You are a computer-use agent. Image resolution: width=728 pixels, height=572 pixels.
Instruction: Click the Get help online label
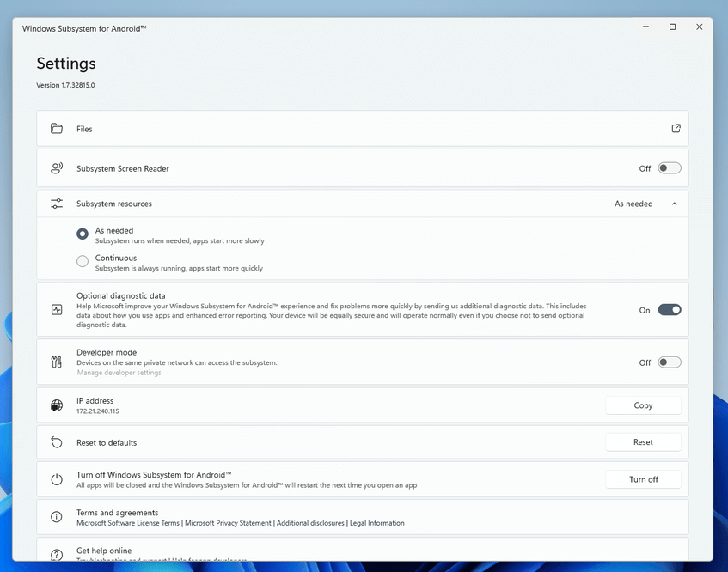[x=104, y=551]
